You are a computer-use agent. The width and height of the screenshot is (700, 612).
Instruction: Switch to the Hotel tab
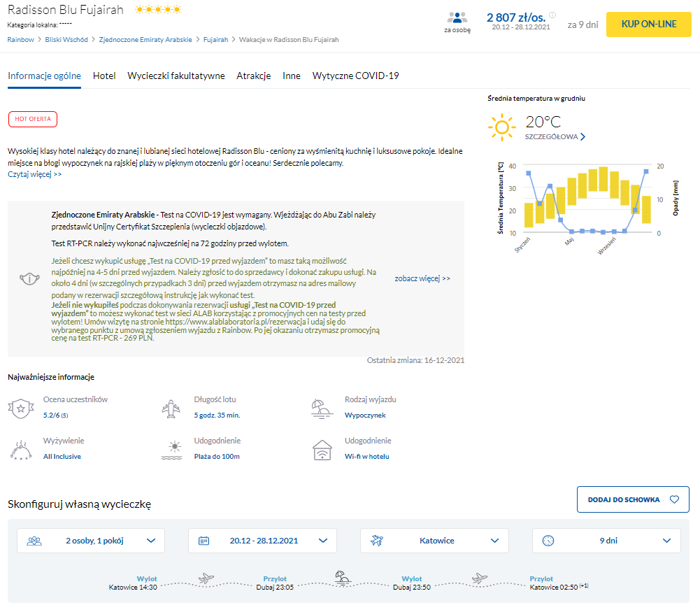pyautogui.click(x=104, y=76)
